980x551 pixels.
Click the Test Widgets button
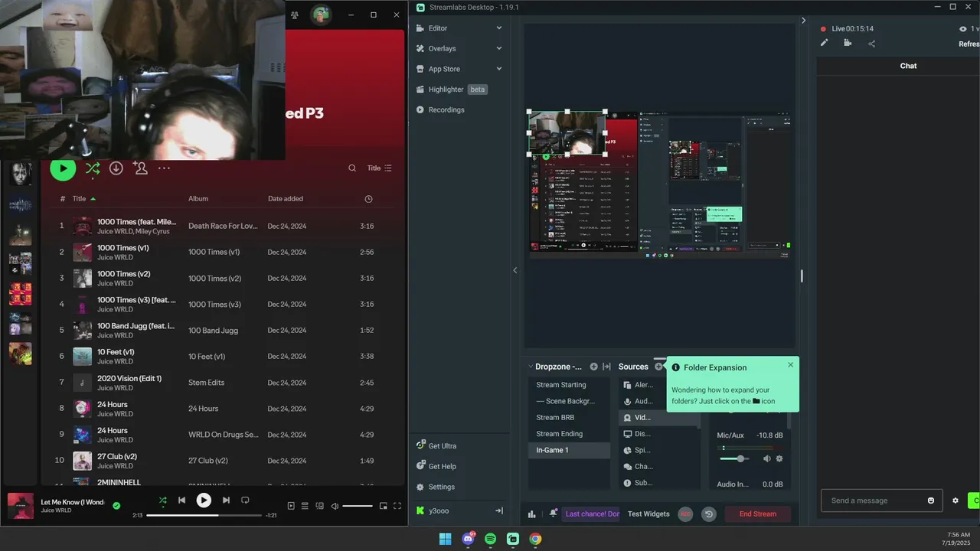(x=648, y=514)
